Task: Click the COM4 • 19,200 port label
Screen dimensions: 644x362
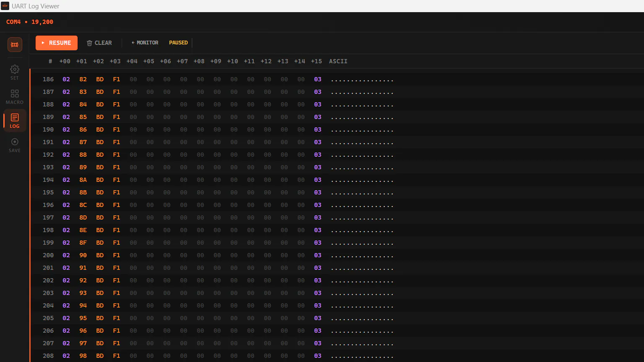Action: [30, 22]
